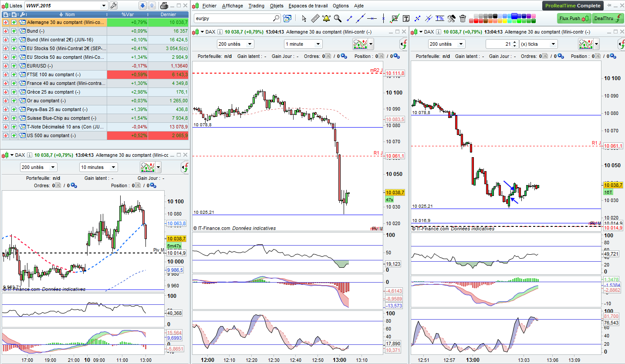
Task: Toggle trading panel icon in ticks chart
Action: 621,44
